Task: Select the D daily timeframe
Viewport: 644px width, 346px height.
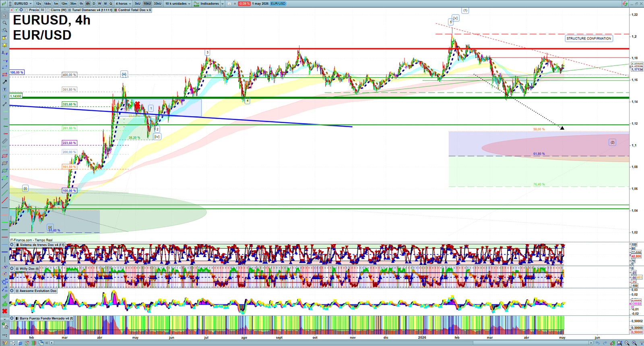Action: pos(94,4)
